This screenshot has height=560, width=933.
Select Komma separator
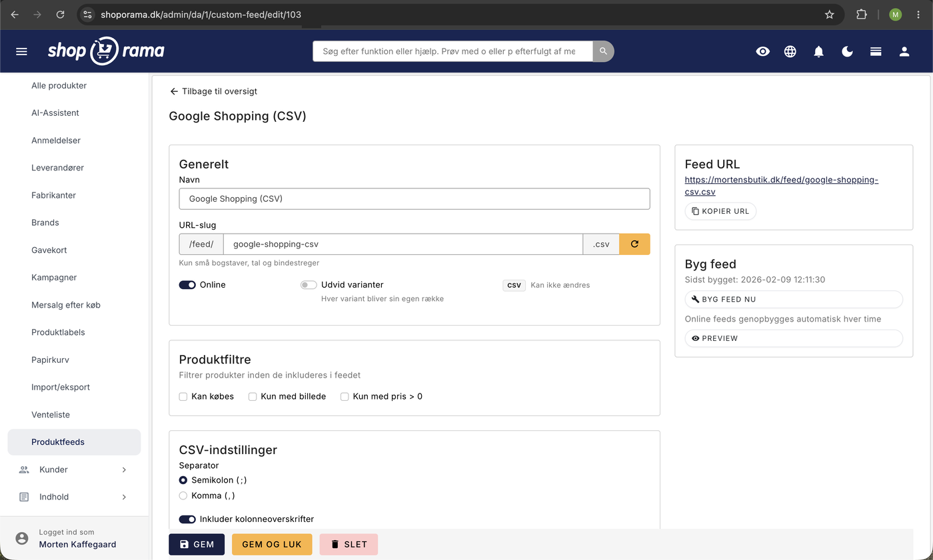tap(183, 496)
